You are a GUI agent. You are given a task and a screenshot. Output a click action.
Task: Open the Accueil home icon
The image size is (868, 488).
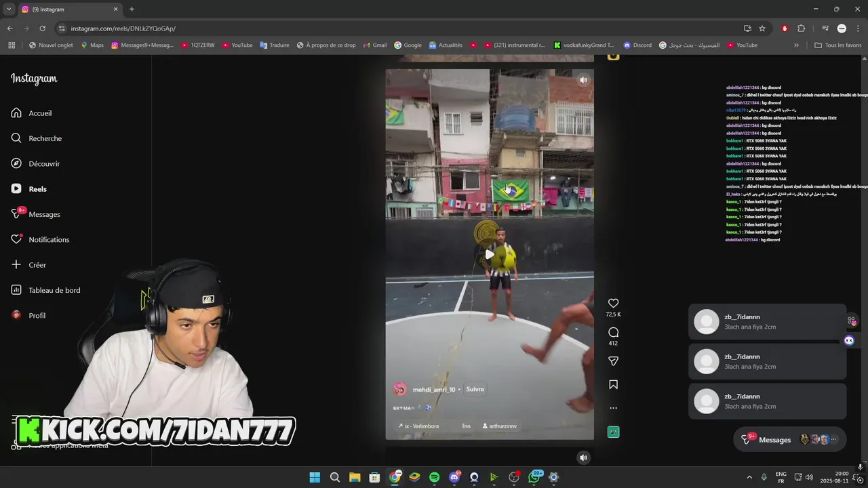[x=16, y=113]
